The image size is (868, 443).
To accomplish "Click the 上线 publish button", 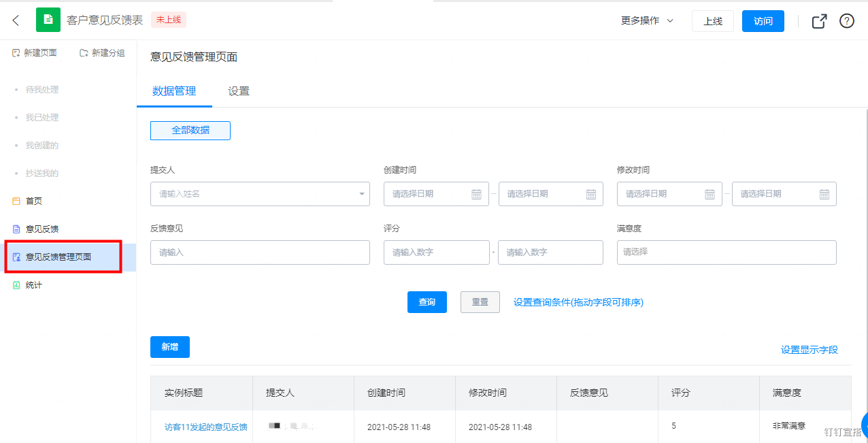I will click(x=713, y=21).
